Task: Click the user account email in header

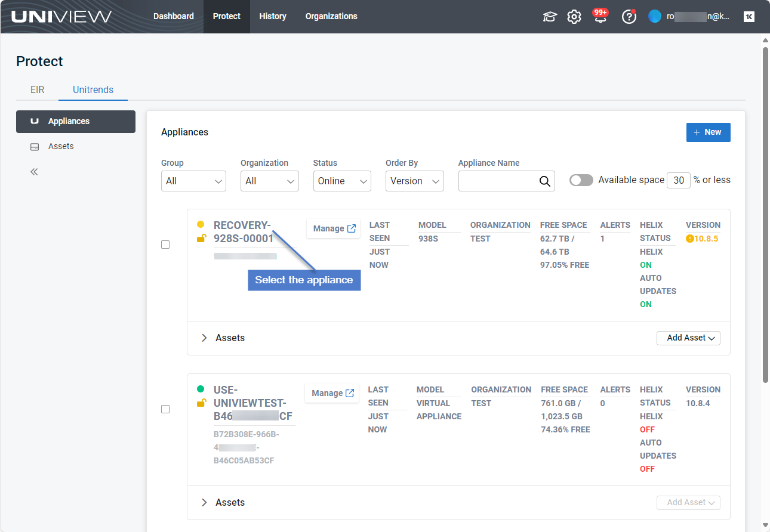Action: click(698, 17)
